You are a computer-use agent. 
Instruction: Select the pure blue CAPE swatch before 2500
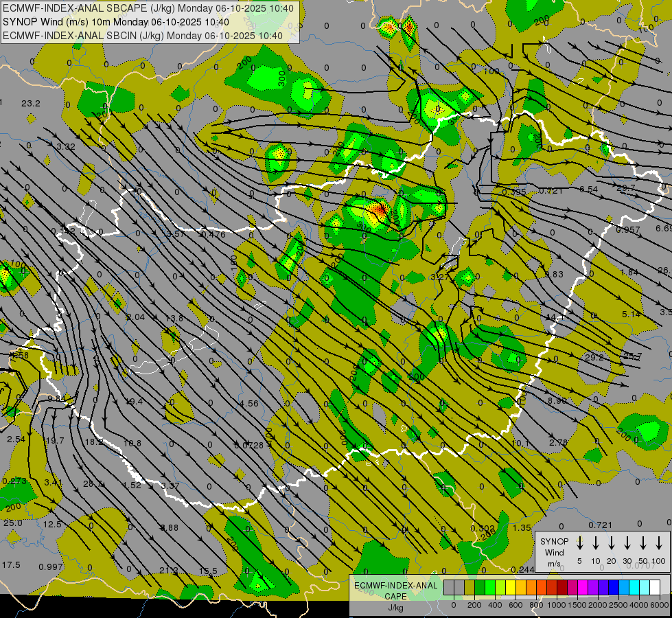614,587
